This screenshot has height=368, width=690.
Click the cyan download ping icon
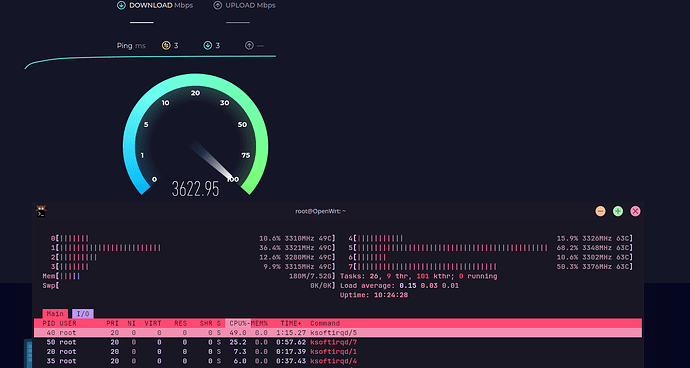click(208, 45)
